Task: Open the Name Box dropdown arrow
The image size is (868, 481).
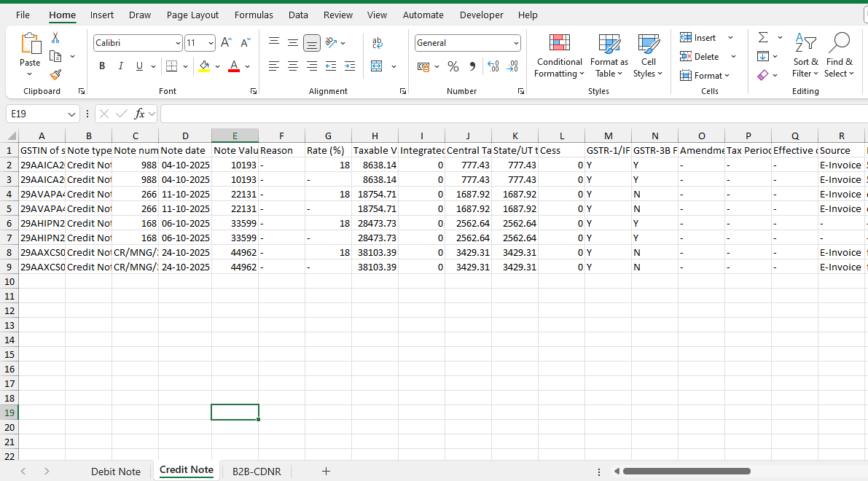Action: click(x=71, y=114)
